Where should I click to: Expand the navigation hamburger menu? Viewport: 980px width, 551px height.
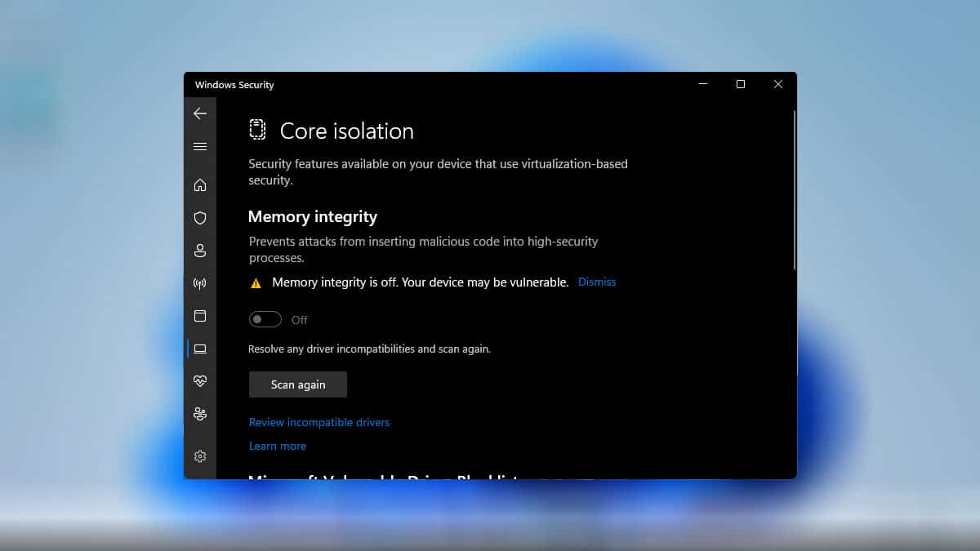200,147
